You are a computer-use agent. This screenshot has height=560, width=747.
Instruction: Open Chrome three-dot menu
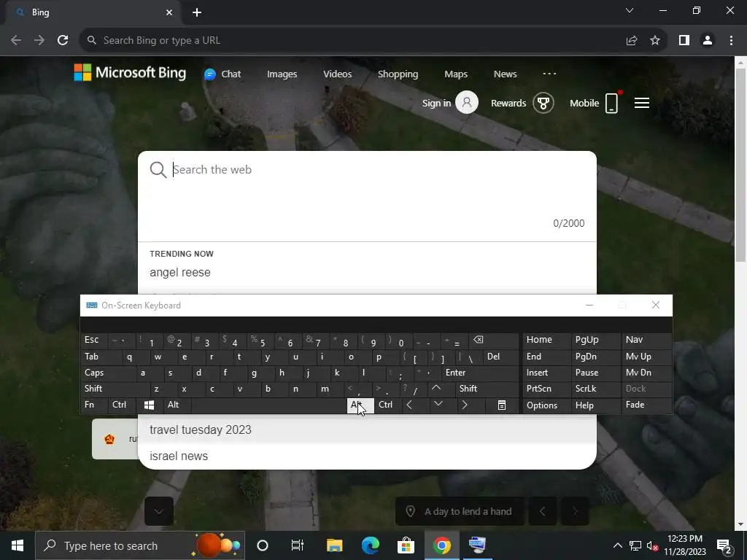[731, 41]
